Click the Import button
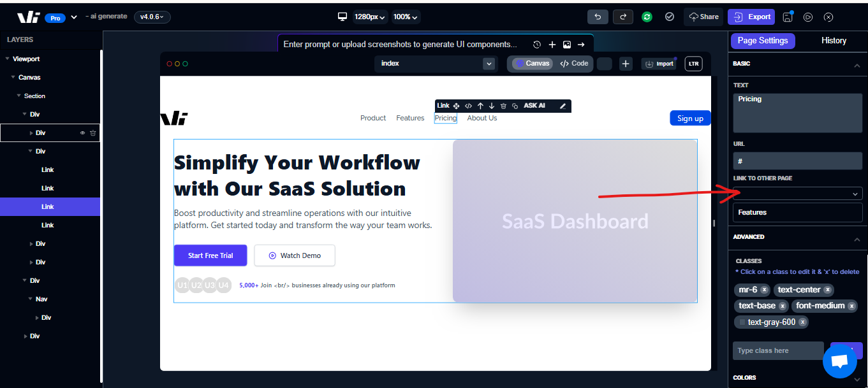Viewport: 868px width, 388px height. click(659, 64)
